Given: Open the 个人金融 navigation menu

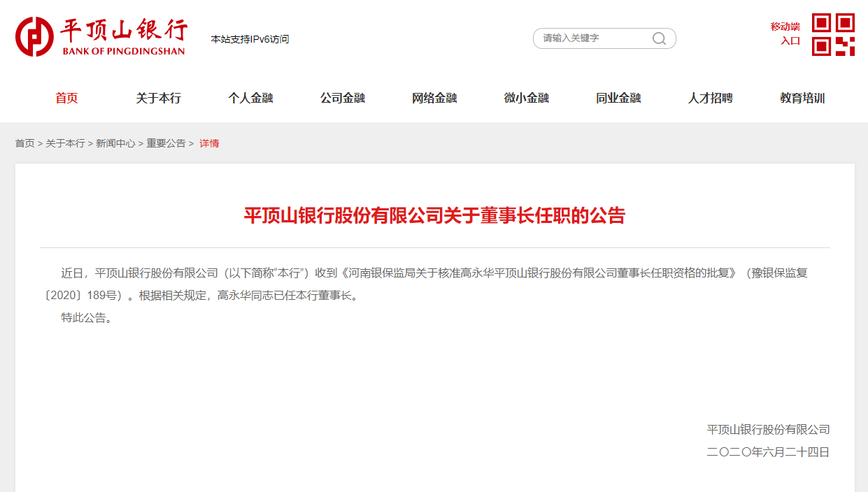Looking at the screenshot, I should 250,99.
